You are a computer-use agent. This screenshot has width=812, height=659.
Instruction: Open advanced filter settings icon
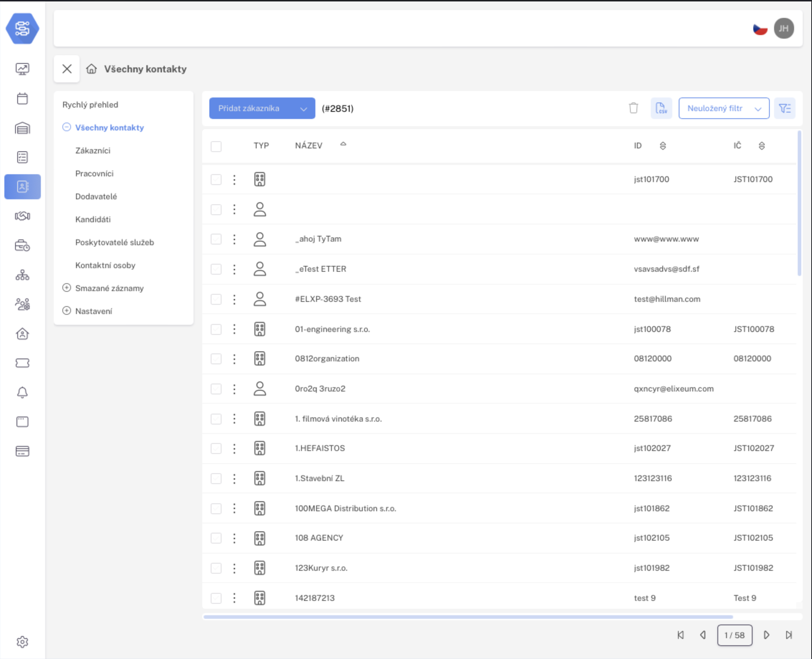coord(785,108)
